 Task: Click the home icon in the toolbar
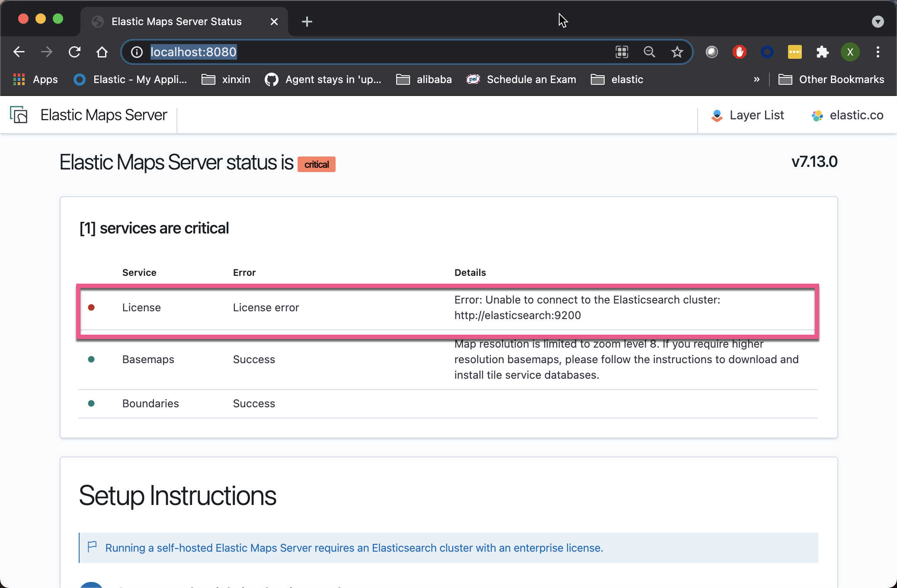tap(102, 52)
